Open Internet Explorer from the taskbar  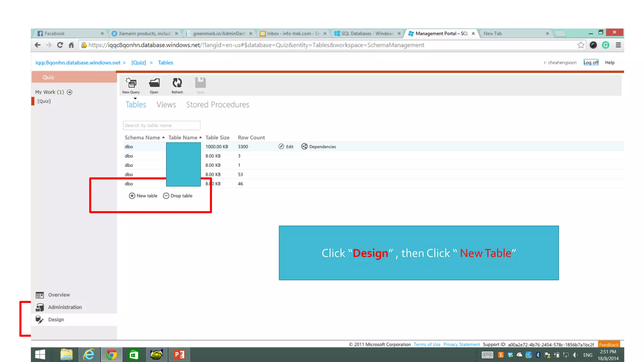pos(89,355)
